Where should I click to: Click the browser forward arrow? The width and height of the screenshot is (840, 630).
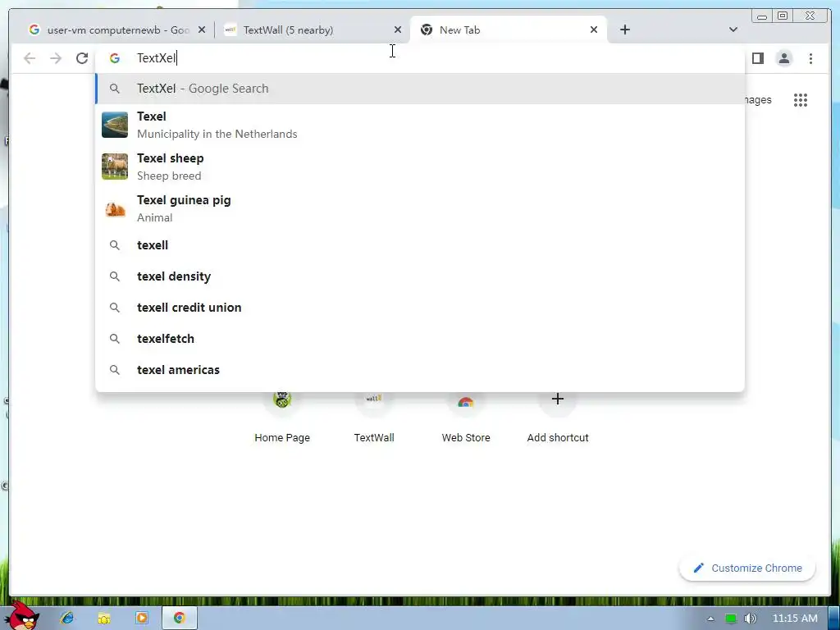tap(56, 58)
